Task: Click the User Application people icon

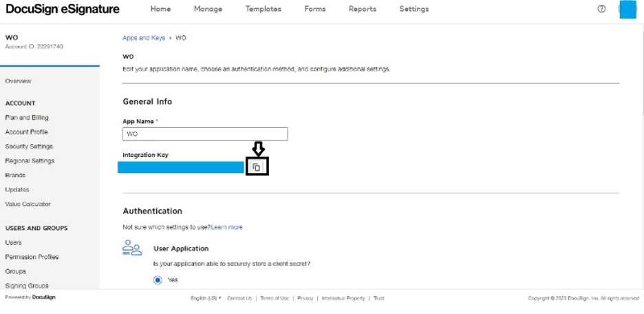Action: coord(132,248)
